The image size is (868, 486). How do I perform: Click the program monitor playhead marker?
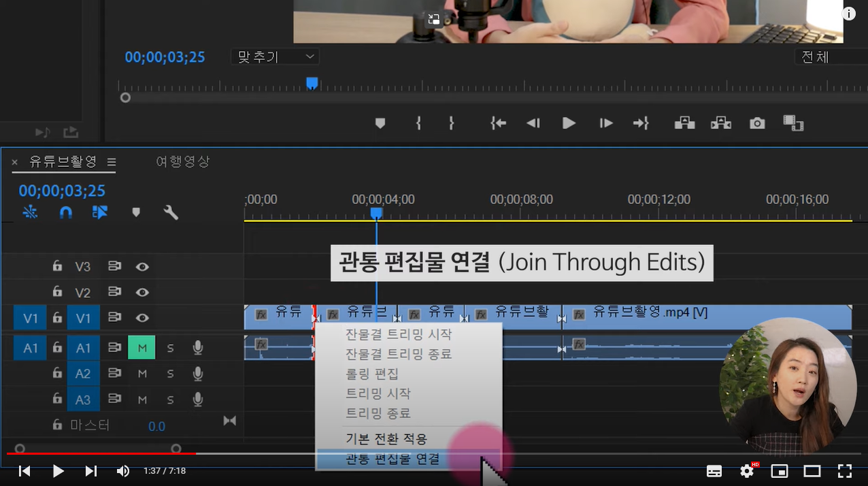(x=312, y=84)
